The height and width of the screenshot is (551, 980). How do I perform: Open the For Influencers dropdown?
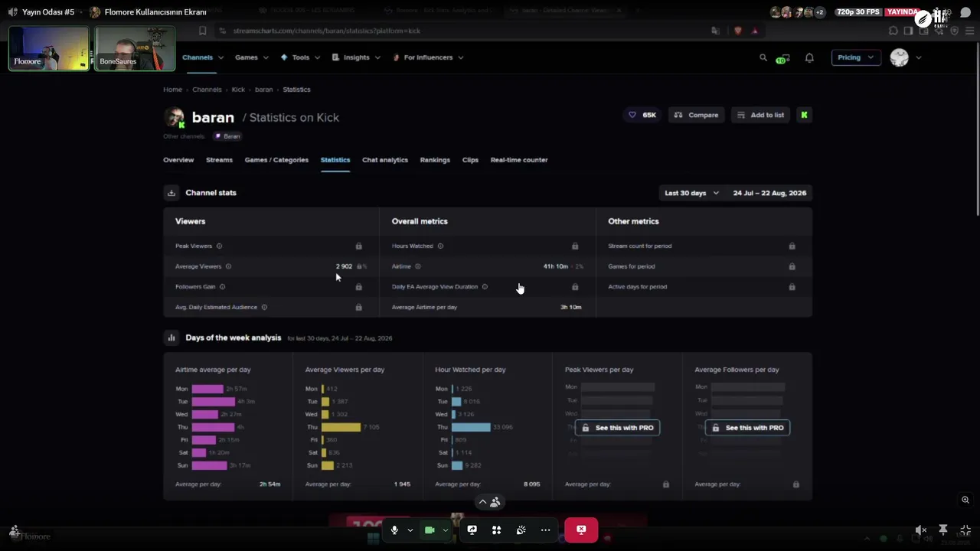(428, 57)
